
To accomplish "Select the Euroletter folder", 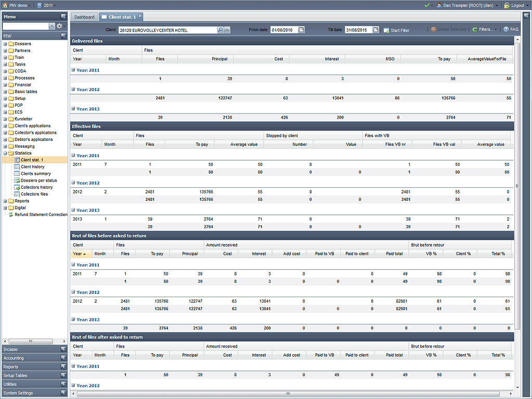I will pos(23,119).
